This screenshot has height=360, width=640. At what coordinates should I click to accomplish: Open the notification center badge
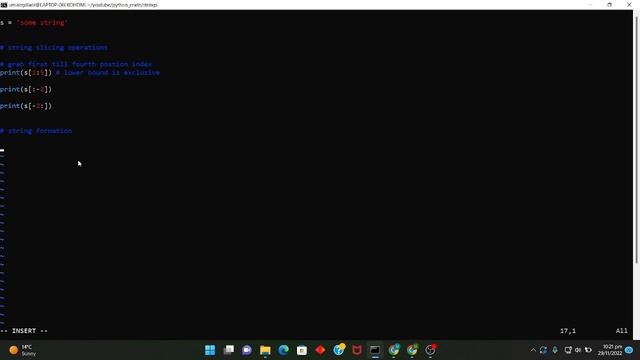pyautogui.click(x=629, y=350)
